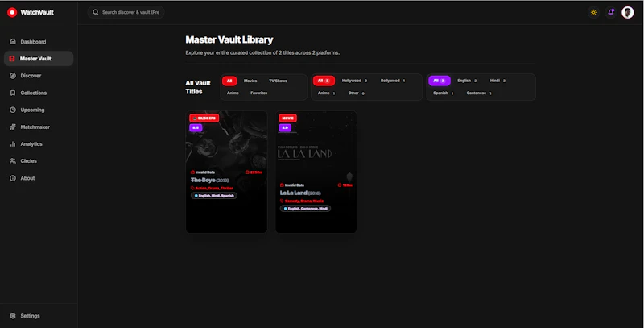Click the runtime clock icon on La La Land

[x=340, y=185]
